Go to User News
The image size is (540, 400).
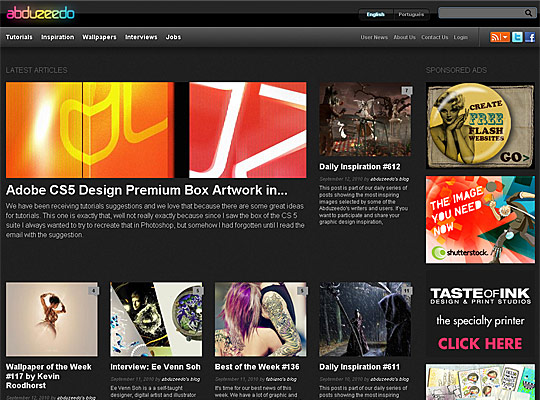coord(374,37)
